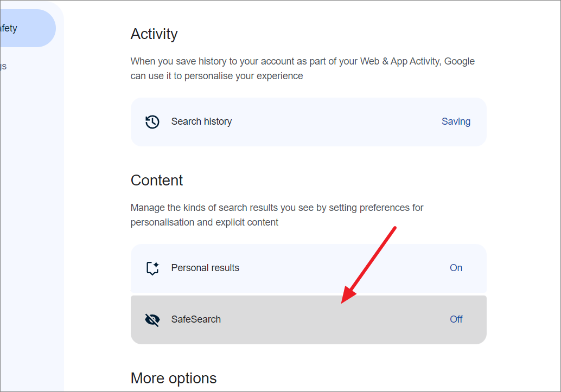Screen dimensions: 561x392
Task: Click the Content section's explicit content description
Action: (277, 215)
